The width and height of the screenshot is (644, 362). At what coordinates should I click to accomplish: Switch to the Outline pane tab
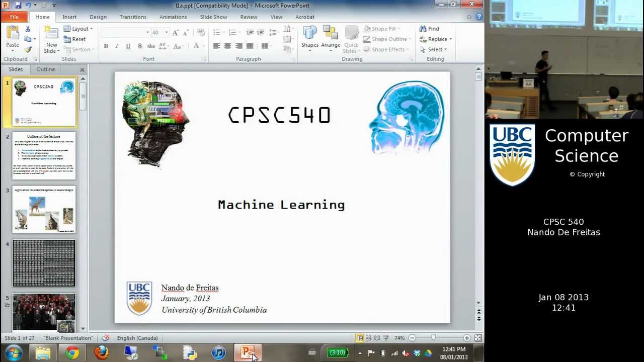coord(45,69)
